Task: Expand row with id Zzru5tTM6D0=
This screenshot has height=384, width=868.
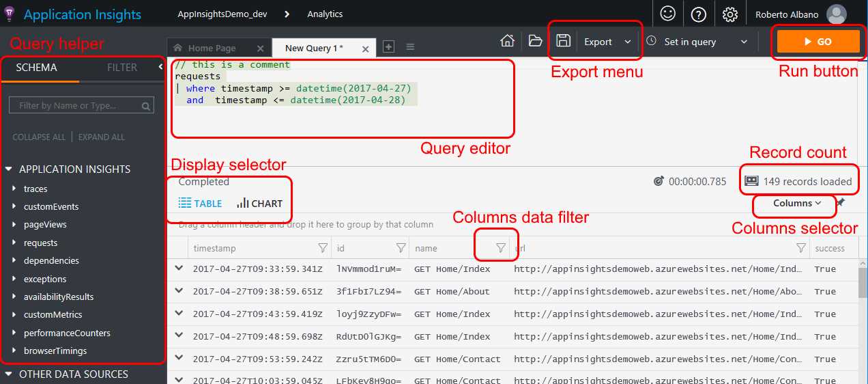Action: [x=179, y=359]
